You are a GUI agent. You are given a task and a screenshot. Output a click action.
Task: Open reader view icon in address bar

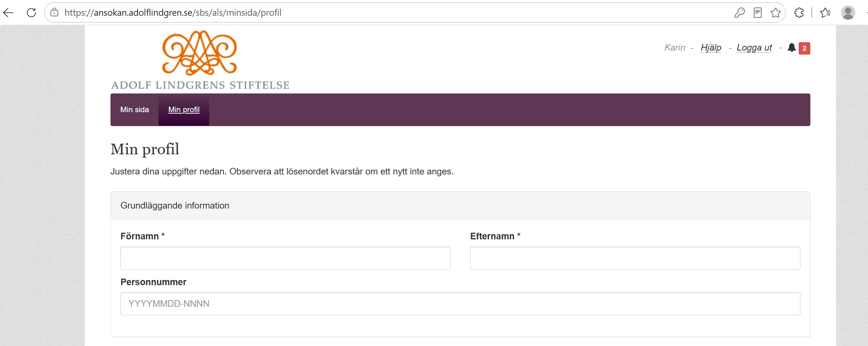point(758,13)
